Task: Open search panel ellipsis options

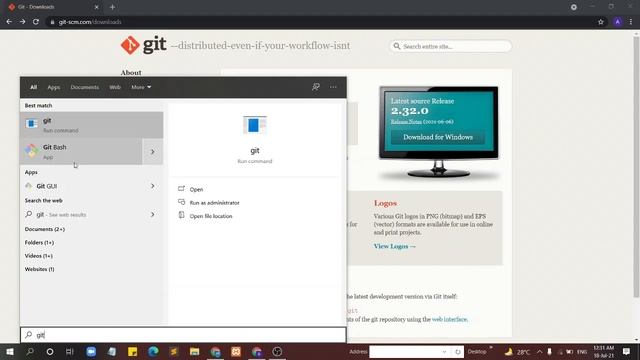Action: (x=333, y=87)
